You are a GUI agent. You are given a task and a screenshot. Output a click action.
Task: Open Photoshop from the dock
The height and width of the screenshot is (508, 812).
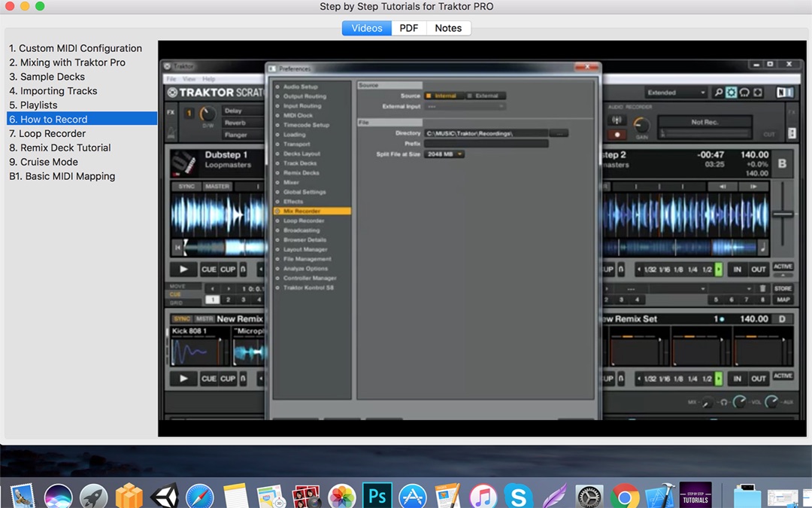point(377,495)
